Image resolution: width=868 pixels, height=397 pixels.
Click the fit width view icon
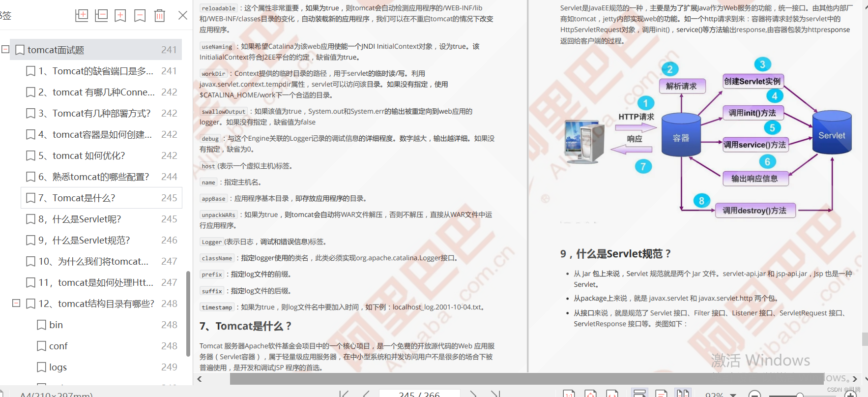612,394
